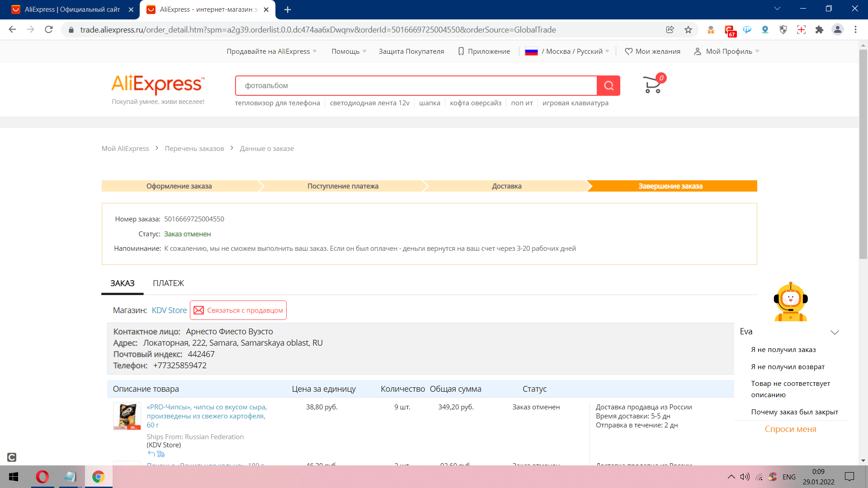The image size is (868, 488).
Task: Click the 'ENG' language indicator in taskbar
Action: [x=789, y=477]
